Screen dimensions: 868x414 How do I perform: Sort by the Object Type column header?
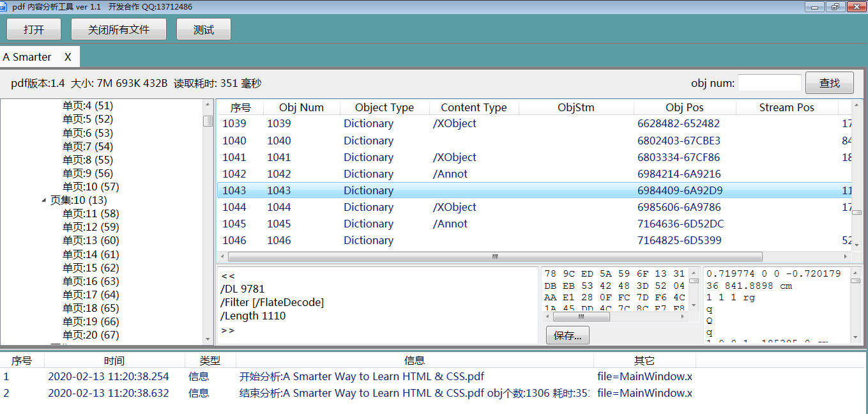385,107
